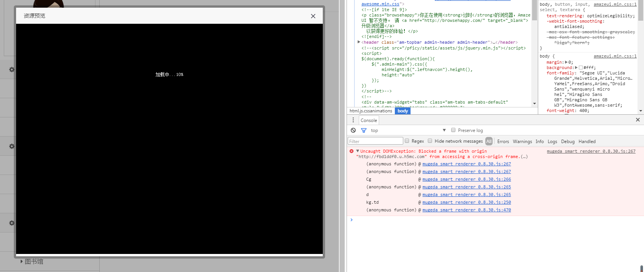This screenshot has width=644, height=272.
Task: Click the text-rendering optimizeLegibility property
Action: (591, 16)
